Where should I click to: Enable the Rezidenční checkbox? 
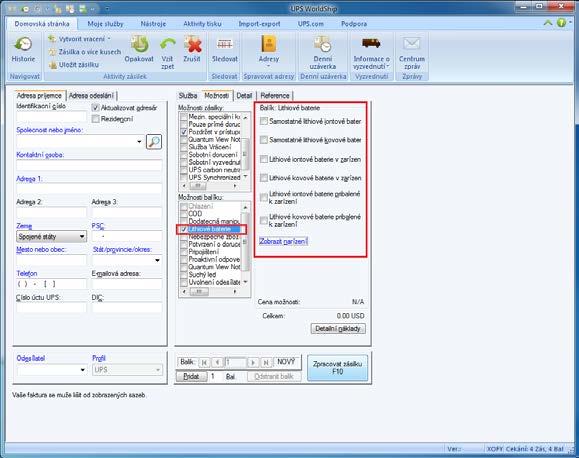coord(96,119)
